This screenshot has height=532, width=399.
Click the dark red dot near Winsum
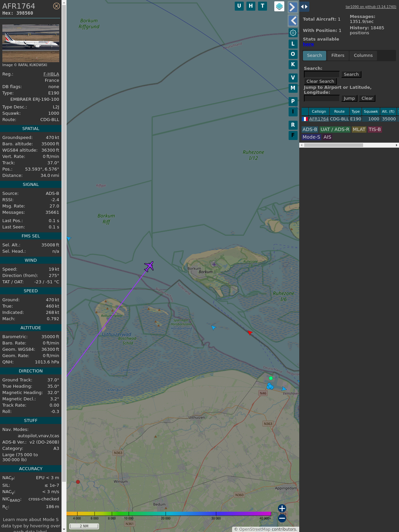pyautogui.click(x=78, y=482)
